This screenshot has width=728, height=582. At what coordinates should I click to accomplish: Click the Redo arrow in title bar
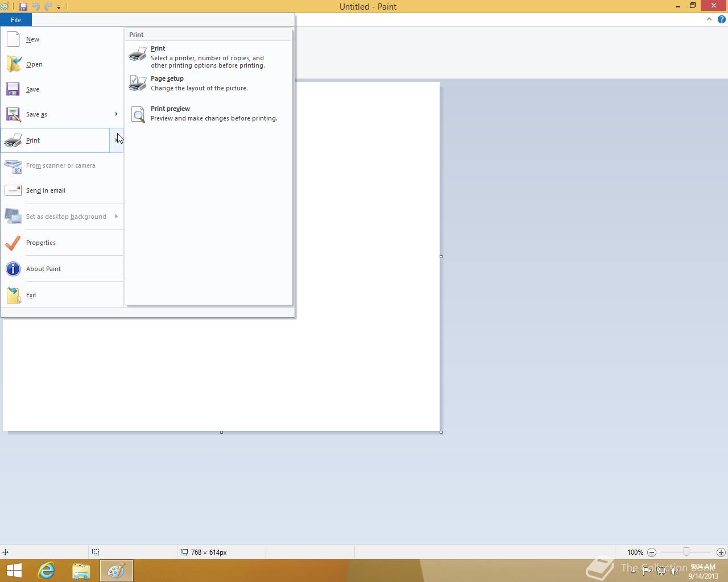(48, 7)
